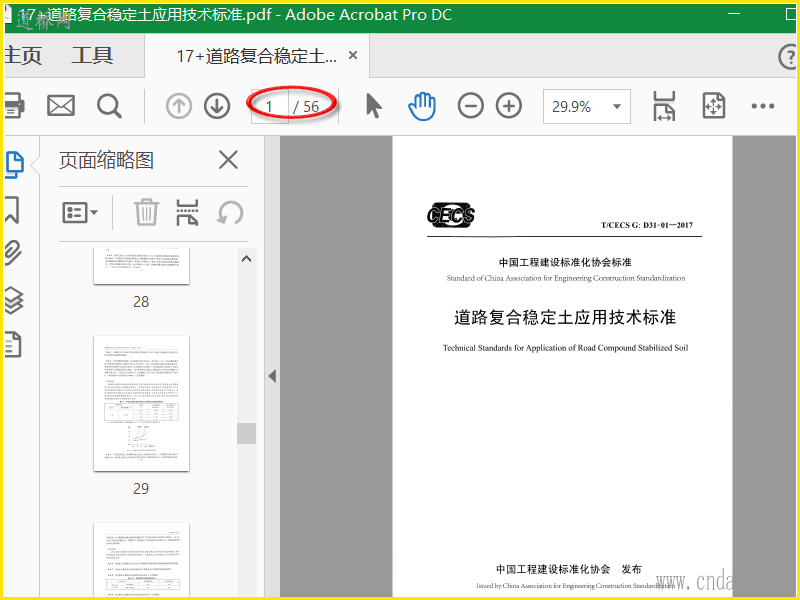Click the current page number field
This screenshot has height=600, width=800.
269,106
